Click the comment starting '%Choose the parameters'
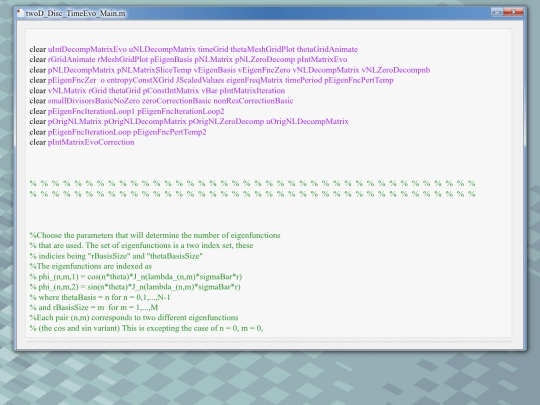The height and width of the screenshot is (405, 540). (x=155, y=236)
